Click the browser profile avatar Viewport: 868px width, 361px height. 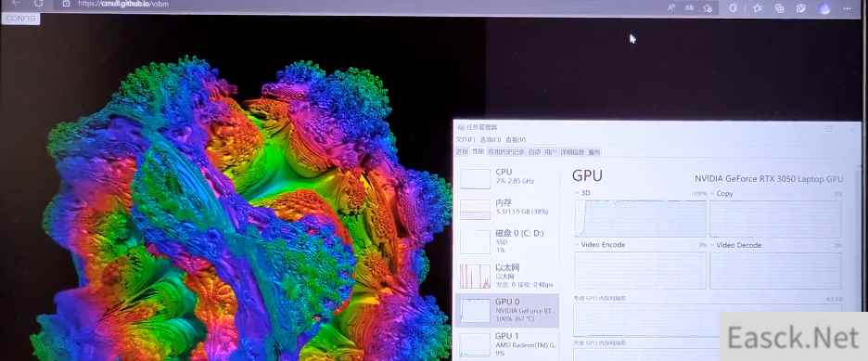824,8
